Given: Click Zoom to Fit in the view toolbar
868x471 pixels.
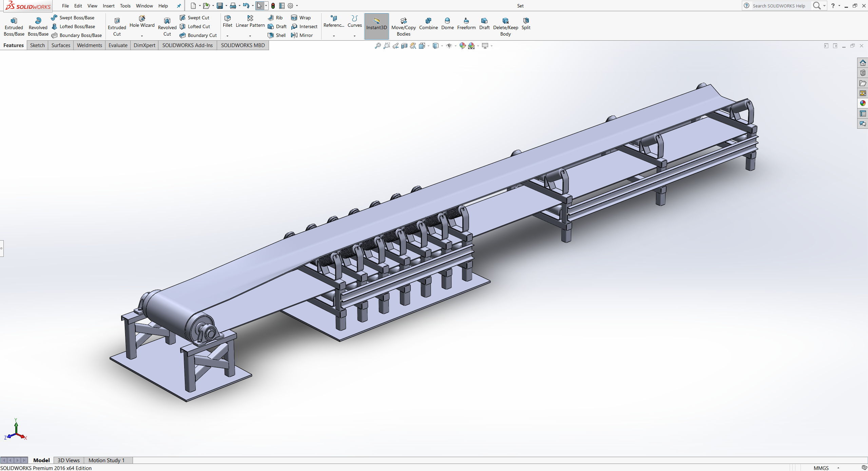Looking at the screenshot, I should tap(378, 45).
